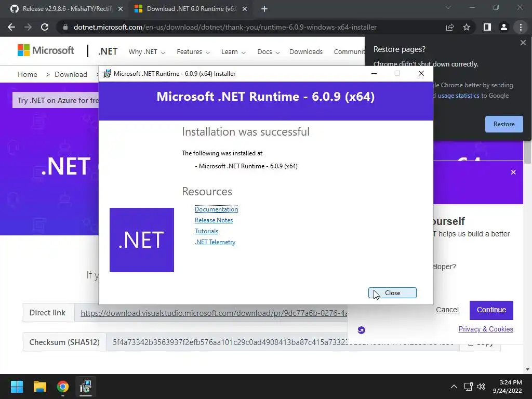Click the Microsoft logo on webpage
Image resolution: width=532 pixels, height=399 pixels.
click(x=46, y=50)
